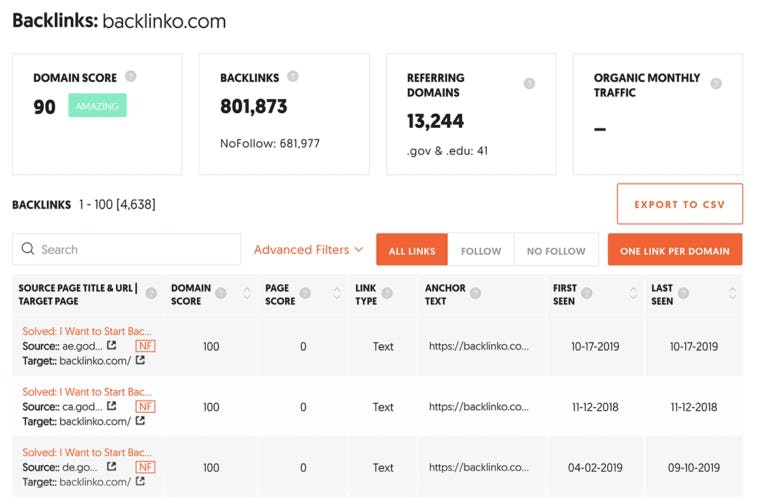759x497 pixels.
Task: Click anchor text in 11-12-2018 row
Action: (x=479, y=407)
